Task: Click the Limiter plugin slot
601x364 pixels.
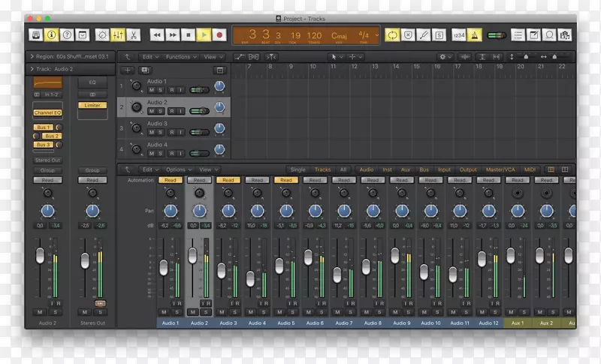Action: (x=92, y=106)
